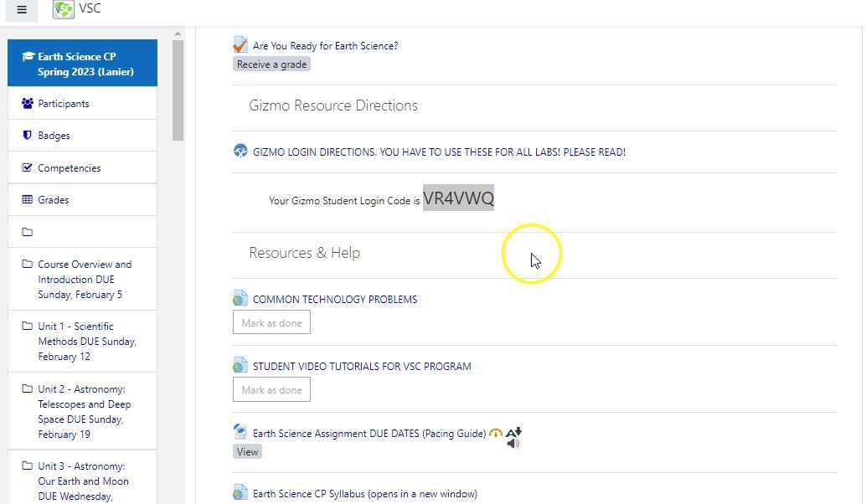Click the VSC logo in the top bar
This screenshot has width=866, height=504.
click(x=64, y=8)
